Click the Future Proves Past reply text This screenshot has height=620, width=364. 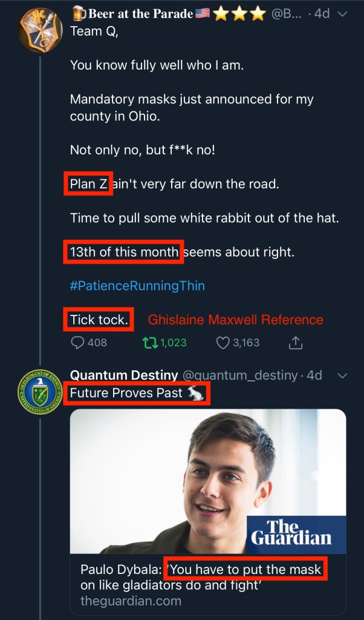pyautogui.click(x=126, y=394)
